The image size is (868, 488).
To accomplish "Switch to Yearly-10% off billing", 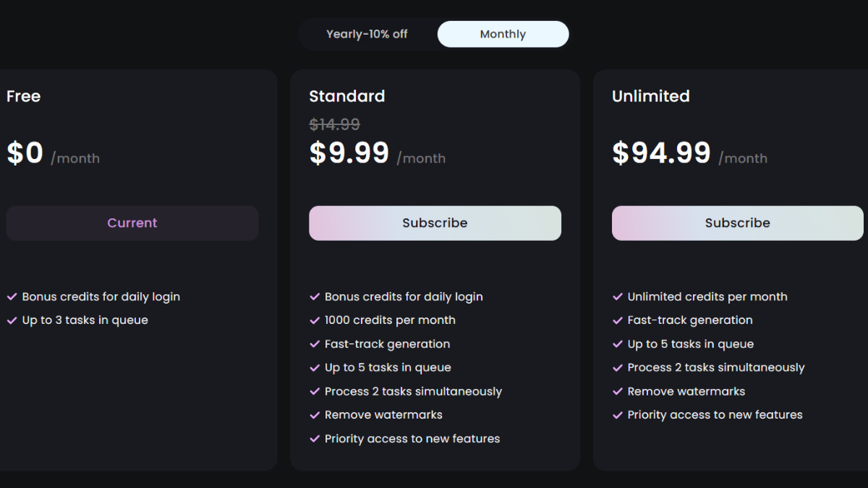I will (367, 34).
